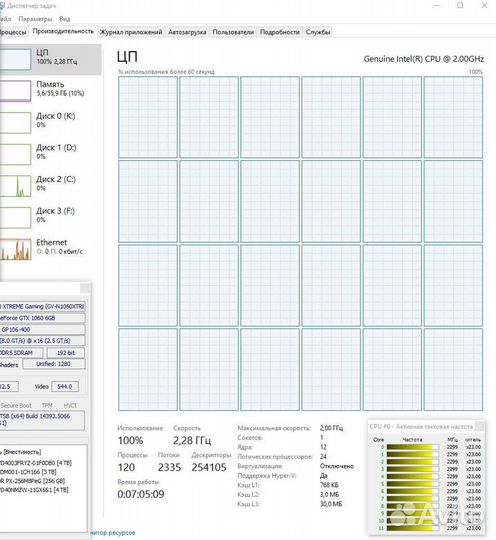The height and width of the screenshot is (540, 496).
Task: Click the DDR5 SDRAM memory type field
Action: pos(21,353)
